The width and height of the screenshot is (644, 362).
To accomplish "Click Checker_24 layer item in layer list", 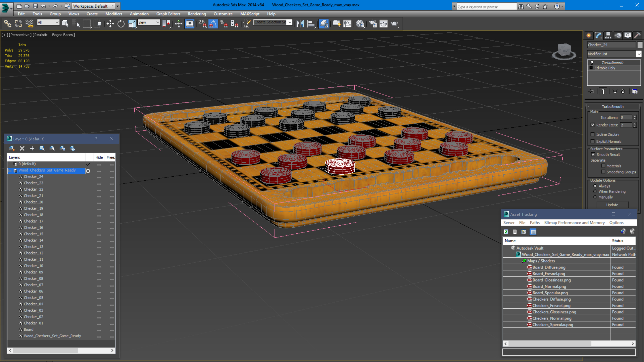I will coord(34,177).
